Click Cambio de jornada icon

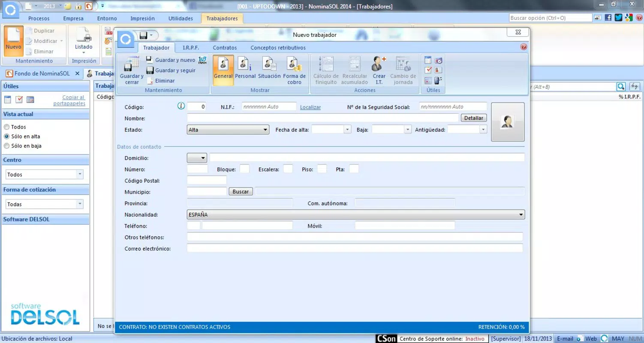pyautogui.click(x=403, y=70)
